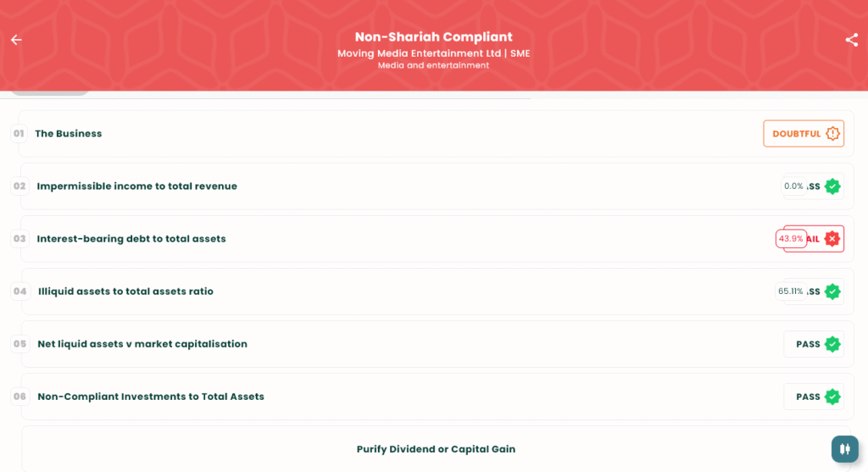Click the back arrow icon
This screenshot has height=472, width=868.
pyautogui.click(x=16, y=40)
